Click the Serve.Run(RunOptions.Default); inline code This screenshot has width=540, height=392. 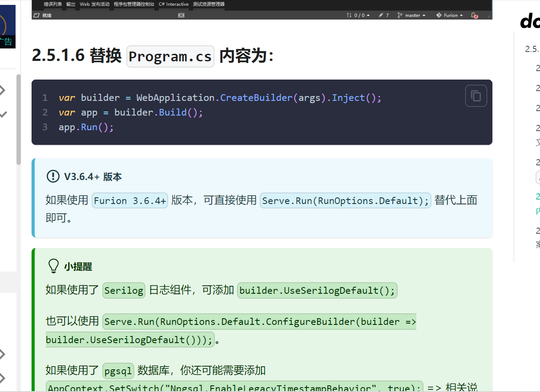point(346,200)
